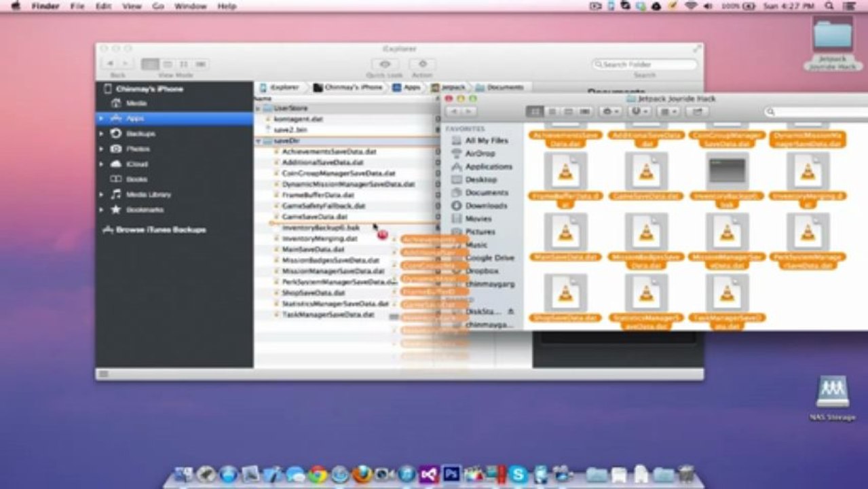Collapse the saveDir folder
868x489 pixels.
[258, 141]
